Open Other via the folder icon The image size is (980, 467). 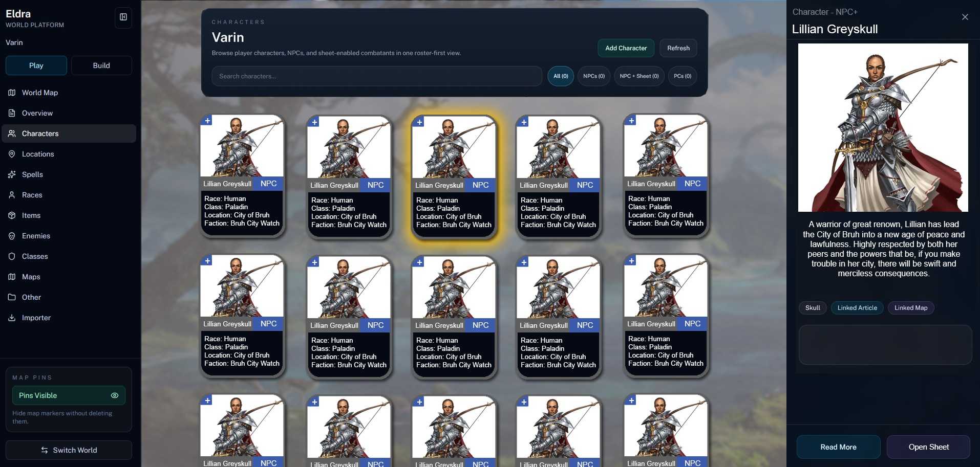pos(12,297)
